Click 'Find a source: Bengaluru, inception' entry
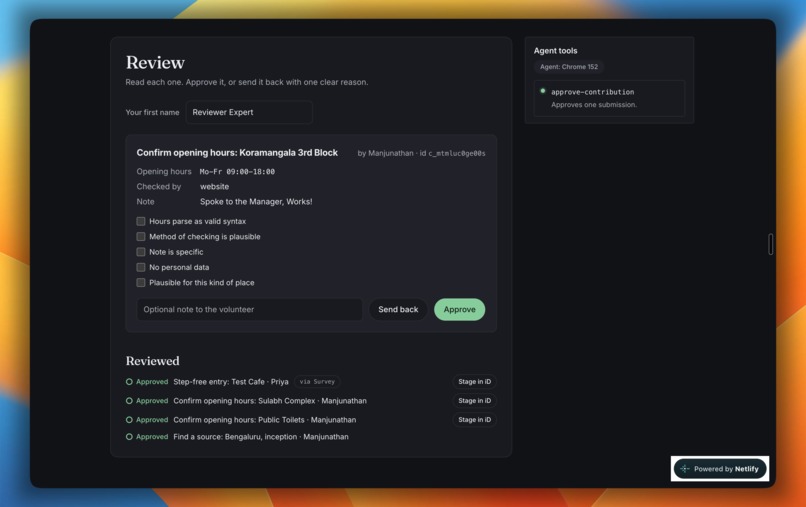The image size is (806, 507). (x=235, y=437)
